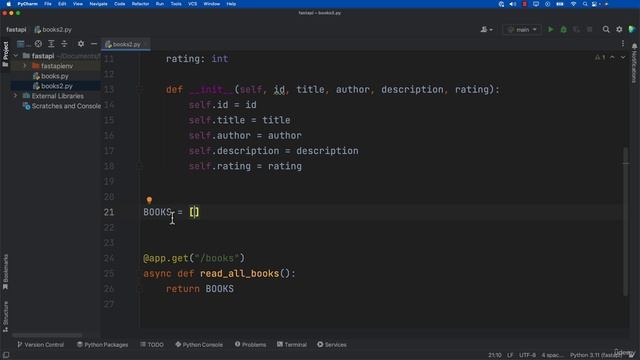The image size is (640, 360).
Task: Open the Tools menu
Action: [176, 4]
